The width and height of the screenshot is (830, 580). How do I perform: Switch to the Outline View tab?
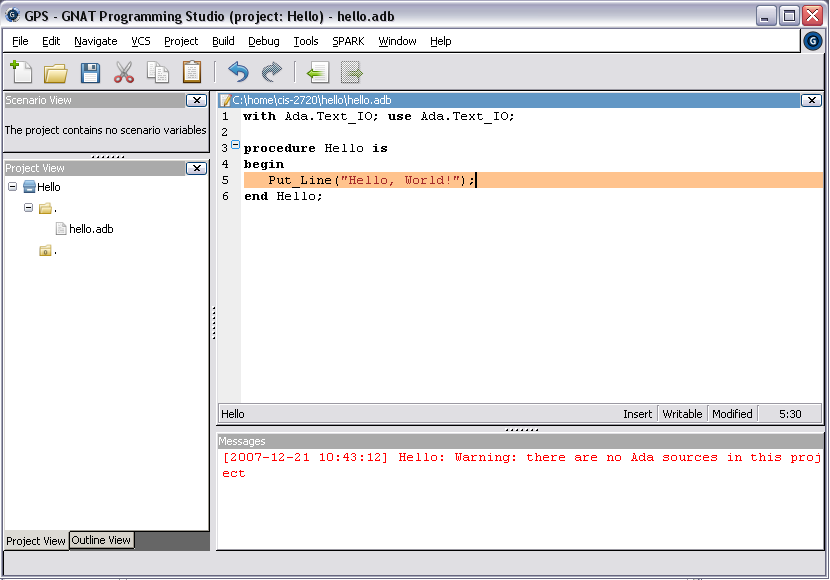(101, 540)
